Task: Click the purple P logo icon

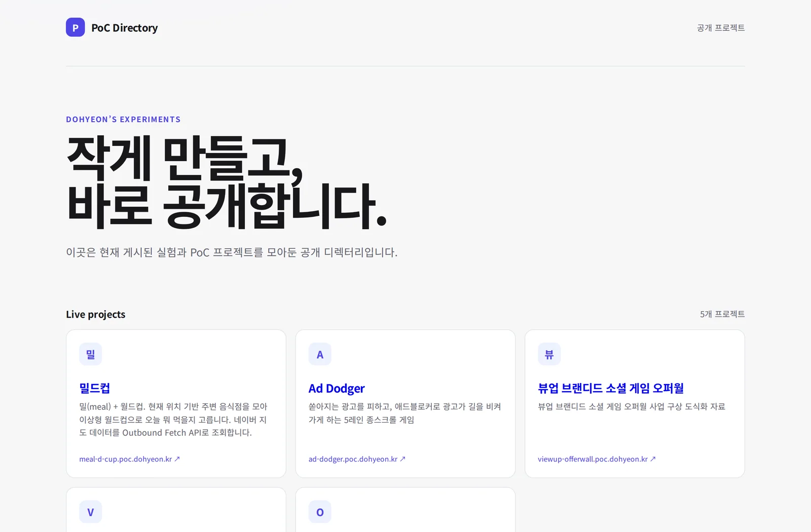Action: tap(75, 27)
